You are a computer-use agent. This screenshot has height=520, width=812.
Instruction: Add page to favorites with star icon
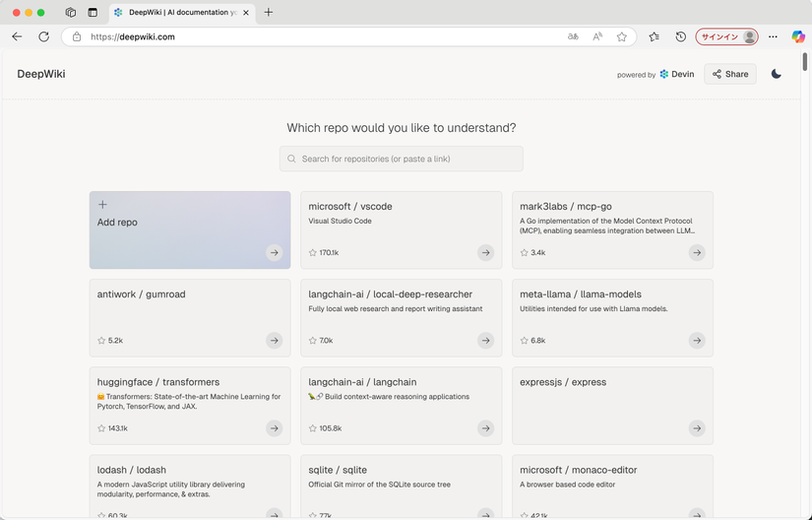coord(622,36)
